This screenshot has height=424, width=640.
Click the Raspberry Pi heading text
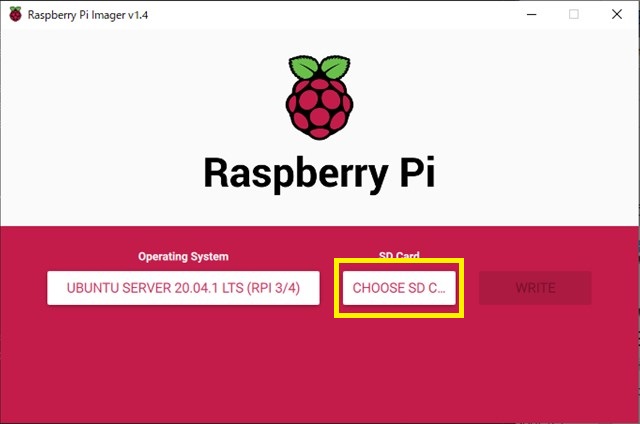point(320,174)
